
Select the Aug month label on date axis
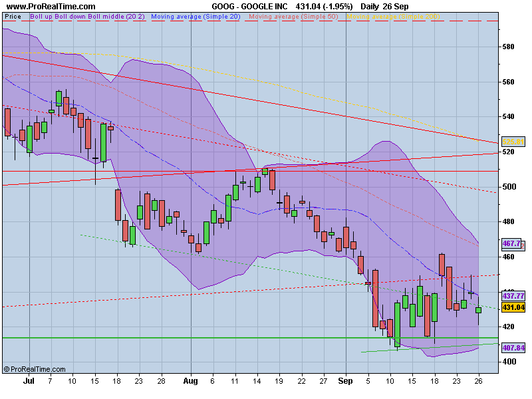(x=191, y=381)
